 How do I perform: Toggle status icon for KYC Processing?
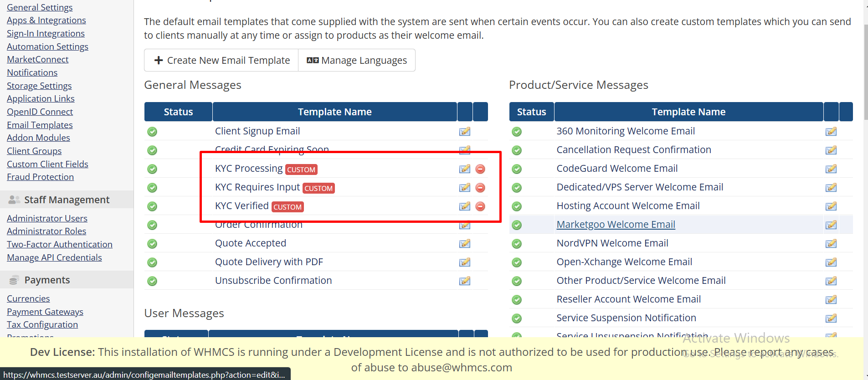coord(152,169)
